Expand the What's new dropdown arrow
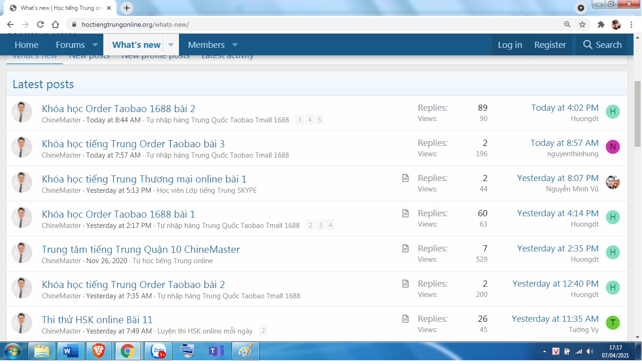This screenshot has height=364, width=642. point(171,45)
